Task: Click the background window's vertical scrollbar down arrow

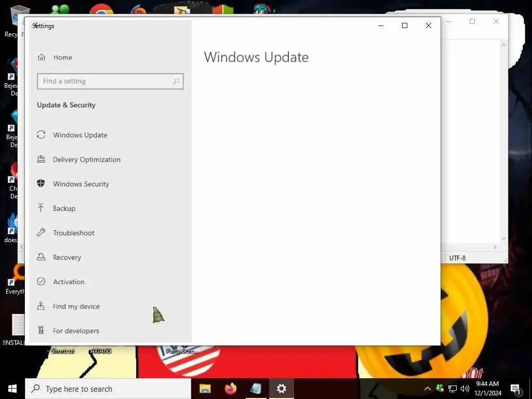Action: 503,238
